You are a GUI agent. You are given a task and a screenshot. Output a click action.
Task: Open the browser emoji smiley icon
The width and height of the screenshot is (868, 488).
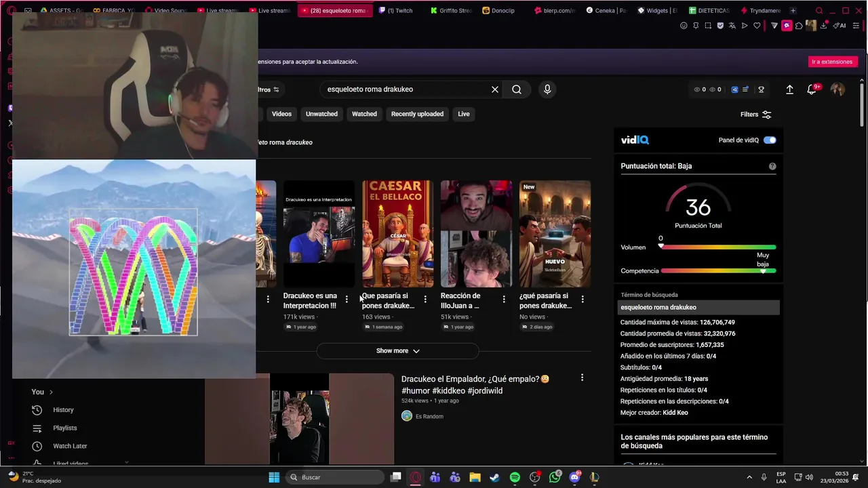tap(684, 26)
